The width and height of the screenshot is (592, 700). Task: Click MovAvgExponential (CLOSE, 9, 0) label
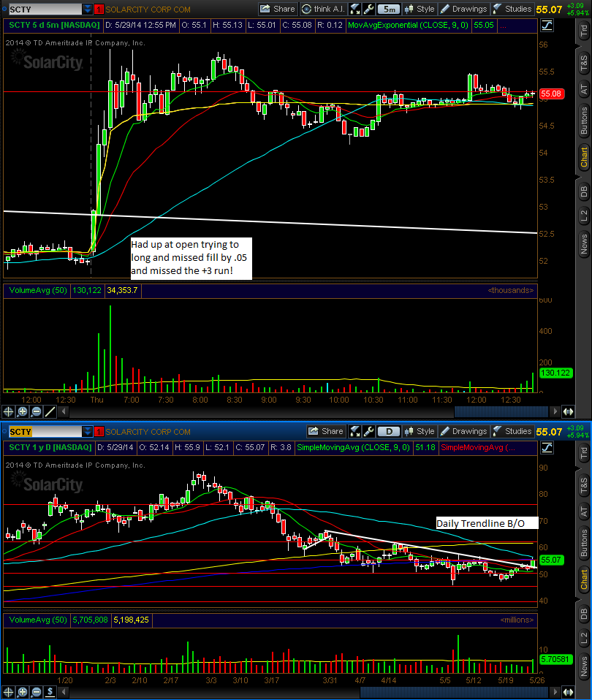coord(408,26)
